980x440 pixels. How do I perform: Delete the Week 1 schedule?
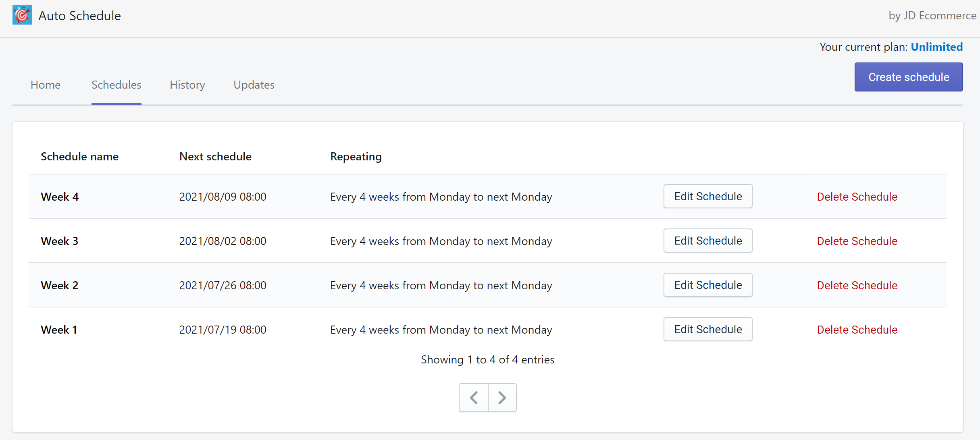point(857,330)
